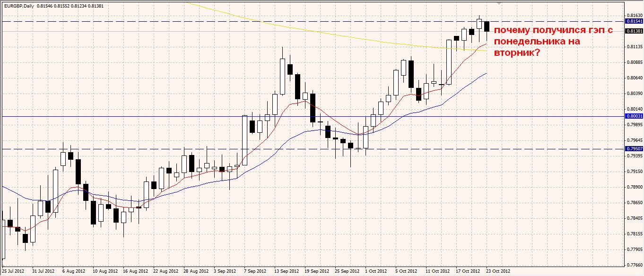Click the 0.79150 price scale value

(x=634, y=172)
